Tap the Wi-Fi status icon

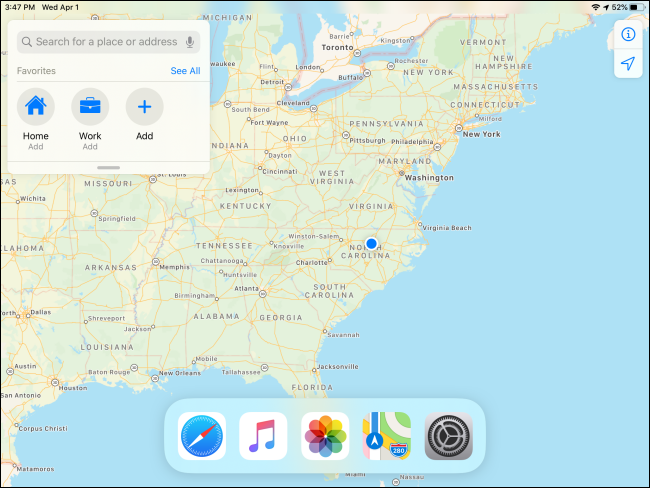pyautogui.click(x=596, y=7)
